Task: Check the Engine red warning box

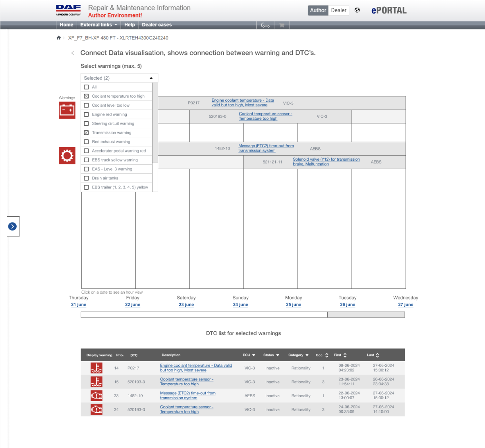Action: coord(86,115)
